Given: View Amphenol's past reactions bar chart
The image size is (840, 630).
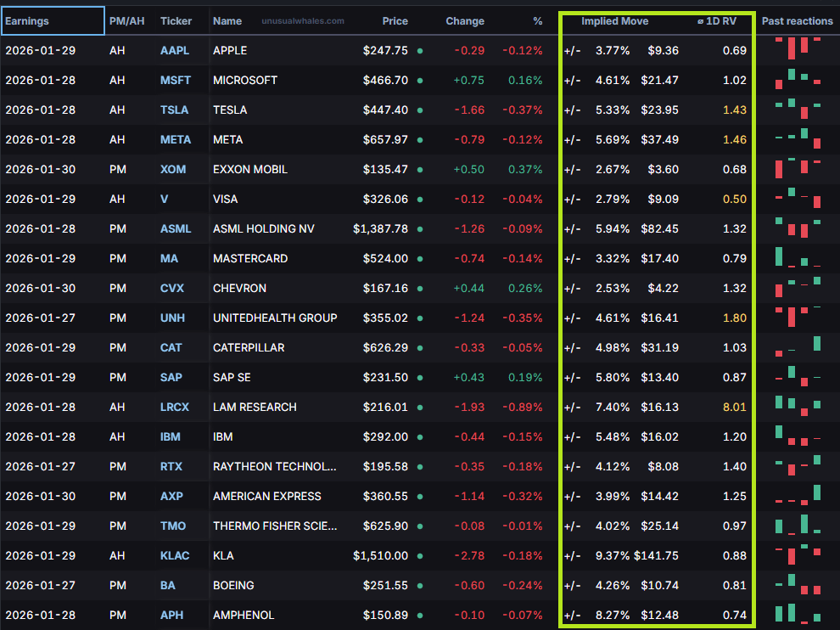Looking at the screenshot, I should 798,613.
